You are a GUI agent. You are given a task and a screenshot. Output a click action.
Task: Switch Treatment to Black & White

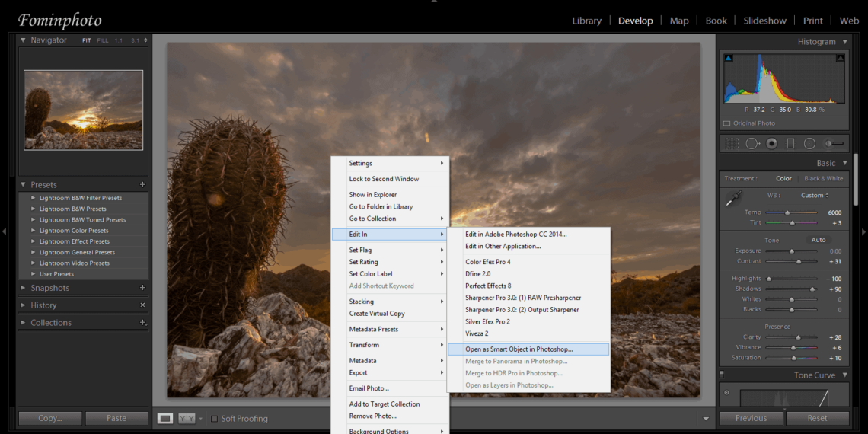(x=824, y=178)
